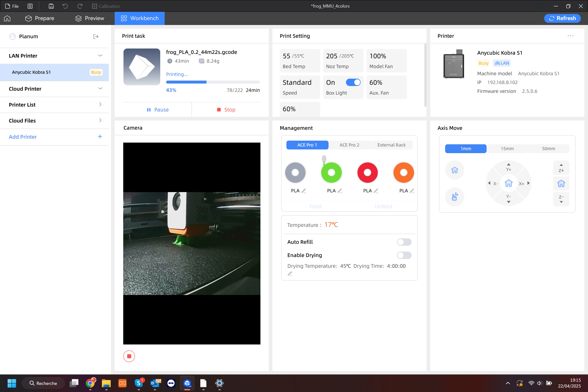Stop the camera stream recording button
Screen dimensions: 588x392
[129, 356]
